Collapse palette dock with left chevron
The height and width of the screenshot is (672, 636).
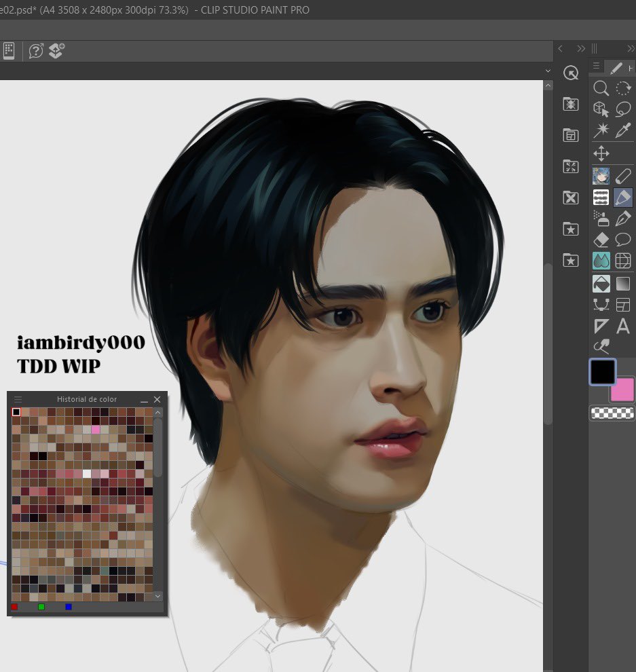(560, 48)
